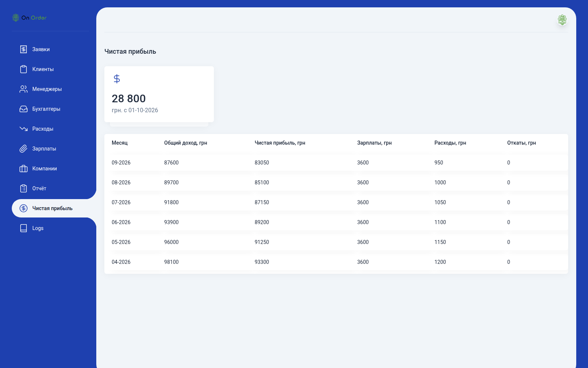Viewport: 588px width, 368px height.
Task: Select the Logs label in sidebar
Action: (38, 228)
